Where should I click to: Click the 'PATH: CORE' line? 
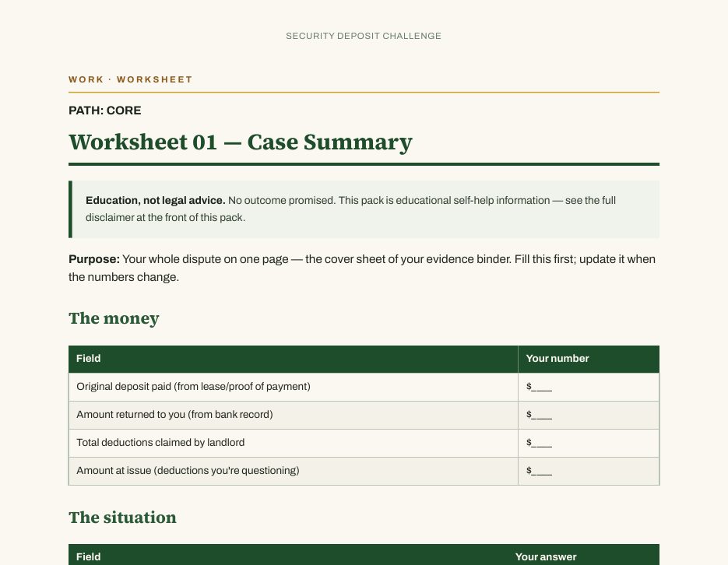105,111
